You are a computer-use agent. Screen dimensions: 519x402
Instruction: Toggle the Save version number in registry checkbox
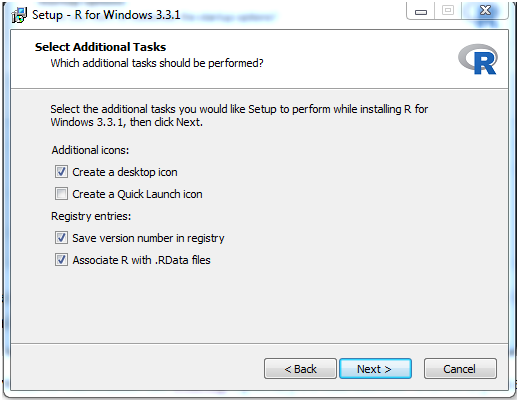pos(61,238)
